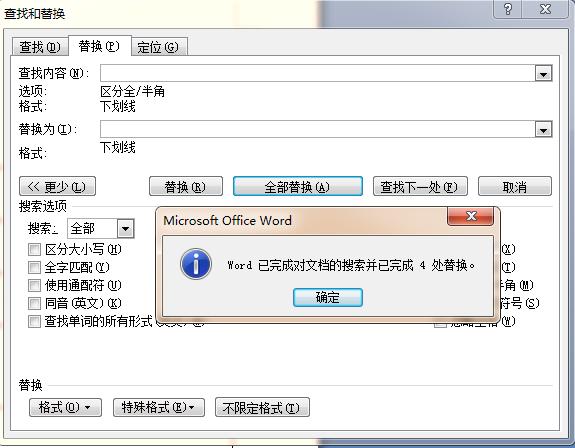The width and height of the screenshot is (575, 448).
Task: Click the 查找和替换 dialog title
Action: pos(34,14)
